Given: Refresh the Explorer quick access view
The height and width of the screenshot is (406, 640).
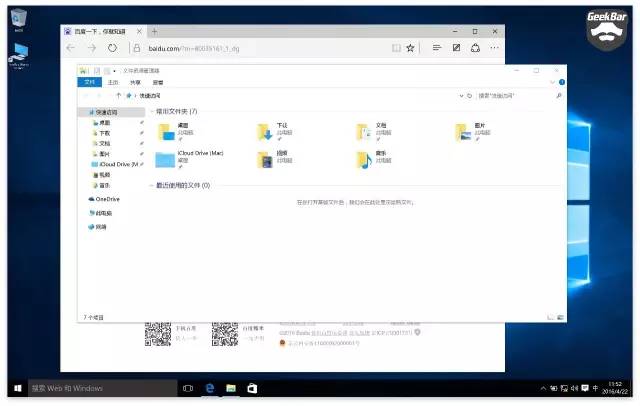Looking at the screenshot, I should point(469,96).
